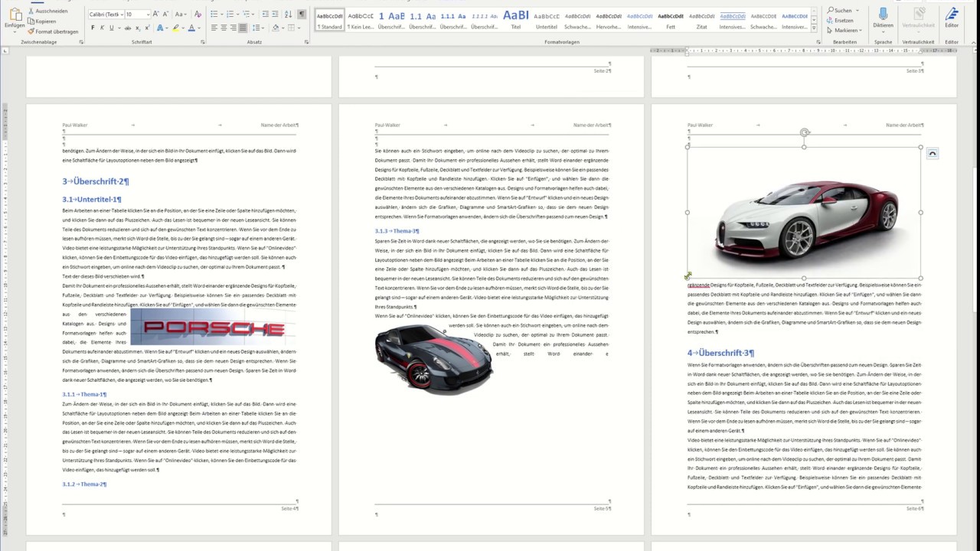The width and height of the screenshot is (980, 551).
Task: Toggle bold formatting (F)
Action: pos(93,28)
